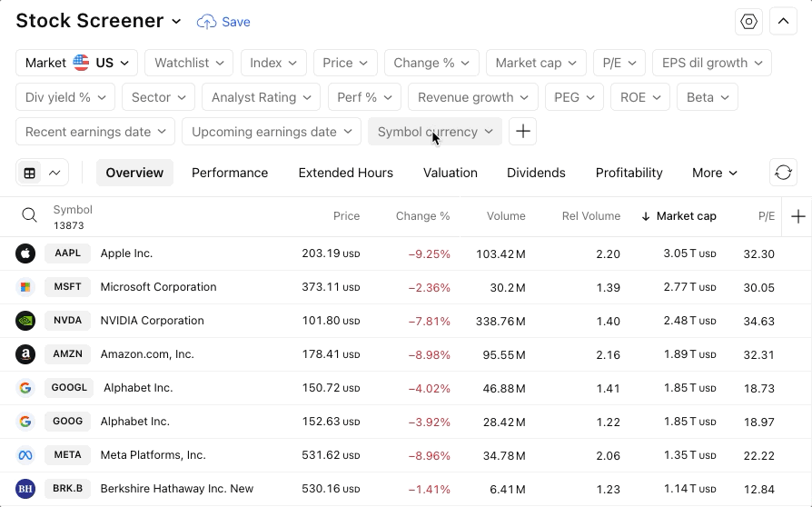Switch to the chart view toggle

point(55,173)
